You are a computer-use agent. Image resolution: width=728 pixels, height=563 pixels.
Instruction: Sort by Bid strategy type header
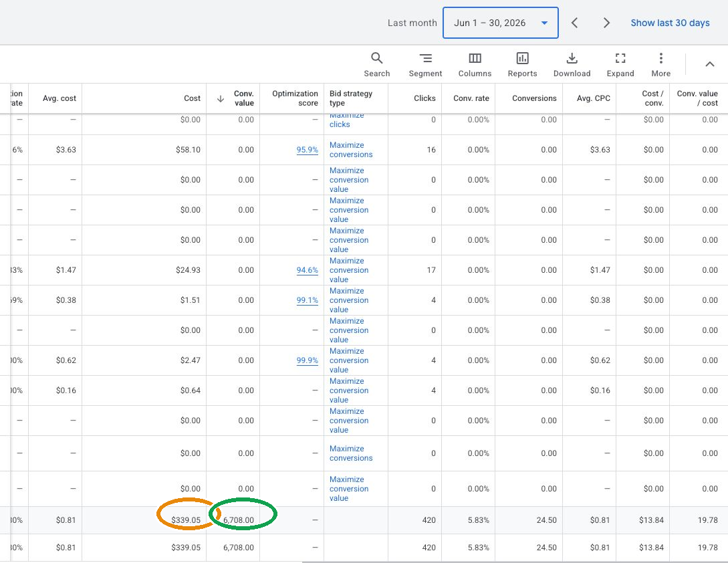[351, 98]
